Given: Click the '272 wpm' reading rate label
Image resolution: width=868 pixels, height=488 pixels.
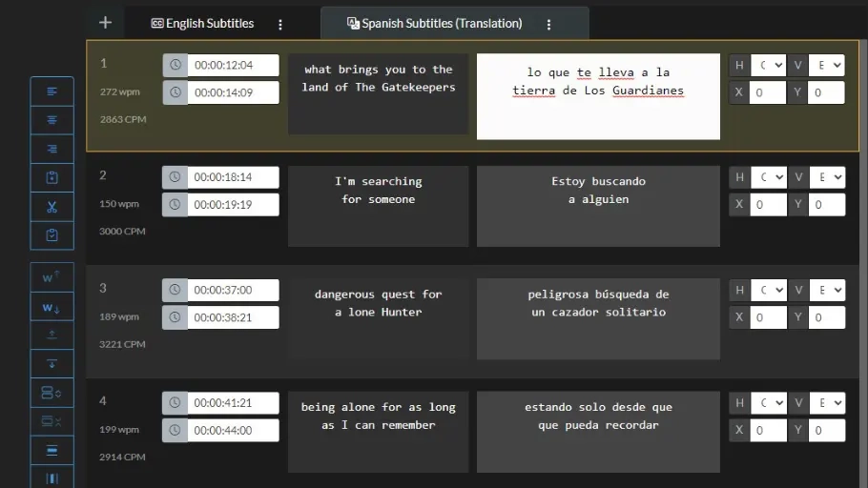Looking at the screenshot, I should (120, 91).
